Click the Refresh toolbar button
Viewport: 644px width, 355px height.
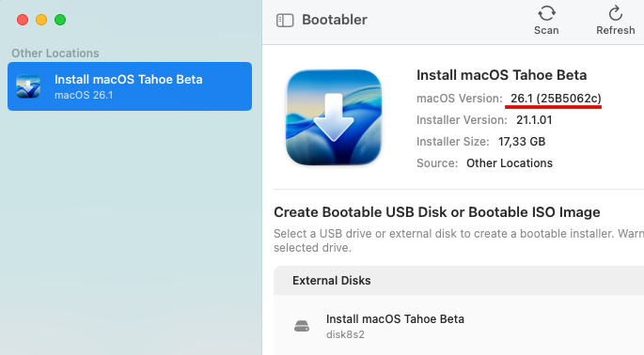coord(615,20)
